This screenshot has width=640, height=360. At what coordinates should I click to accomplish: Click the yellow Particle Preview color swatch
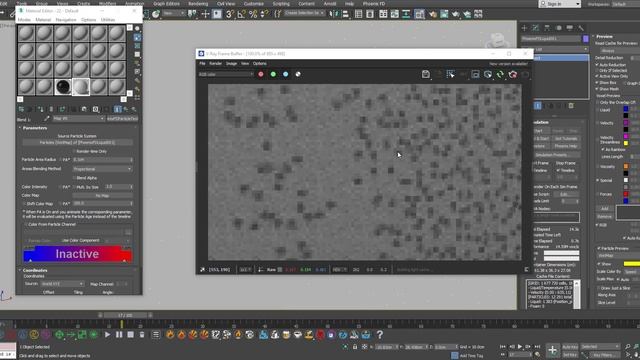(x=632, y=264)
